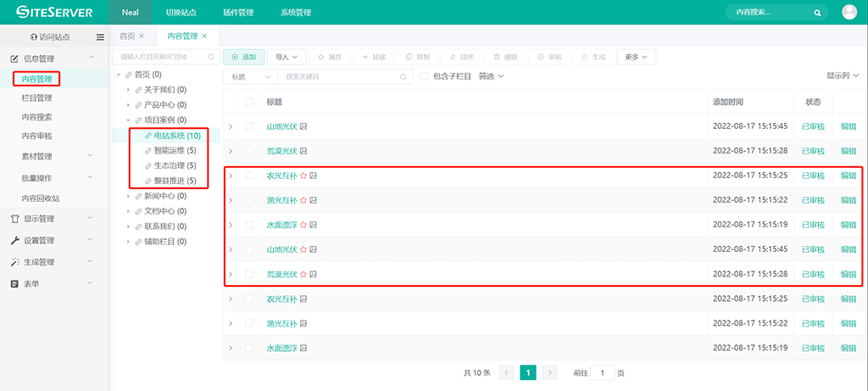868x391 pixels.
Task: Click the 输入栏目名称 search field
Action: pos(161,57)
